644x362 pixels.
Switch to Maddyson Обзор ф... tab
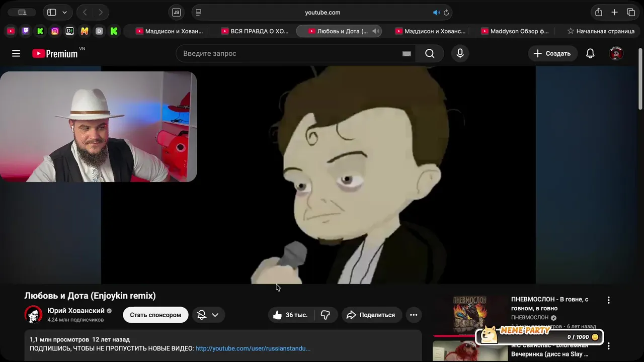(x=515, y=31)
